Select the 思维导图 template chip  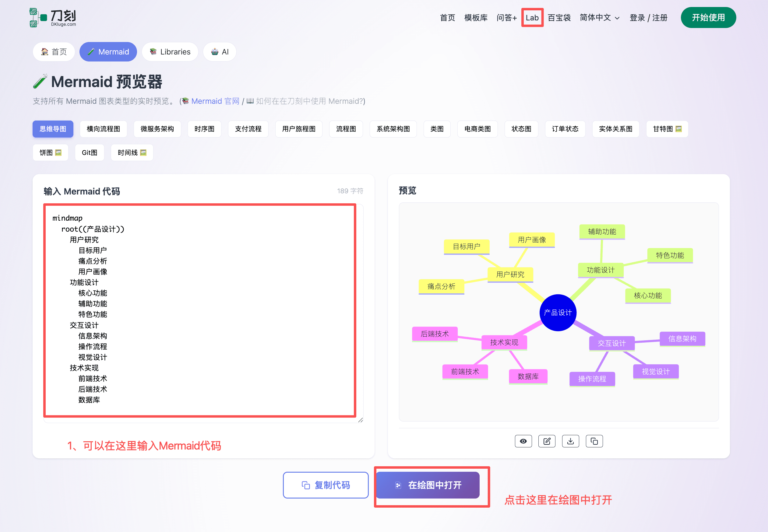(x=53, y=129)
